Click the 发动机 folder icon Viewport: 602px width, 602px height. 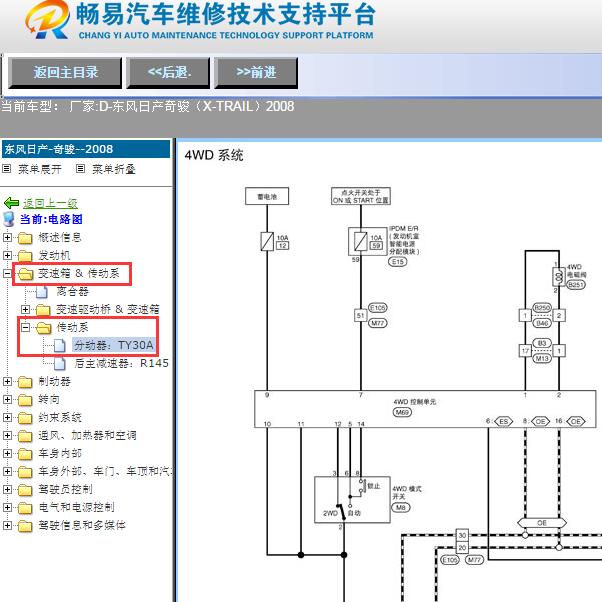(x=25, y=256)
